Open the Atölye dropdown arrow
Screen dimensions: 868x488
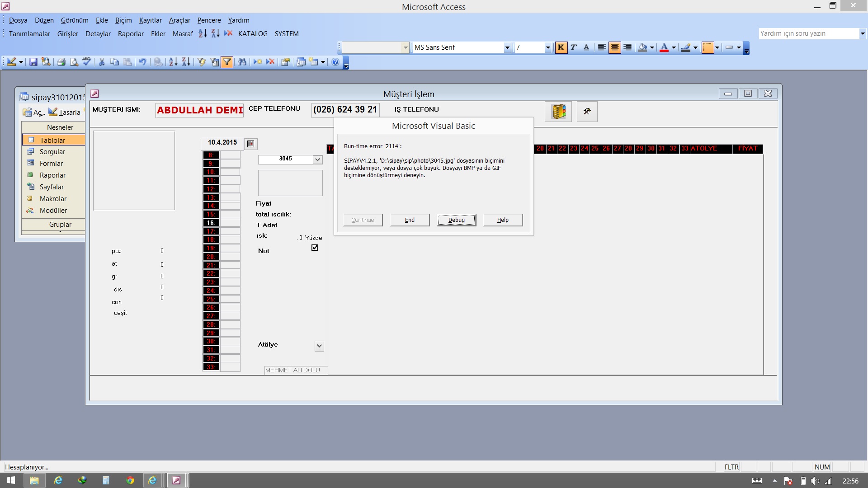pos(319,346)
